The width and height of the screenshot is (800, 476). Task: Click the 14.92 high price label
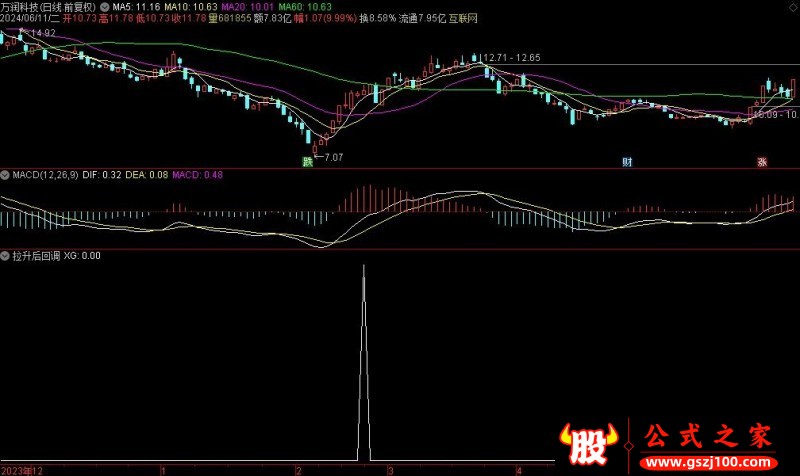43,33
